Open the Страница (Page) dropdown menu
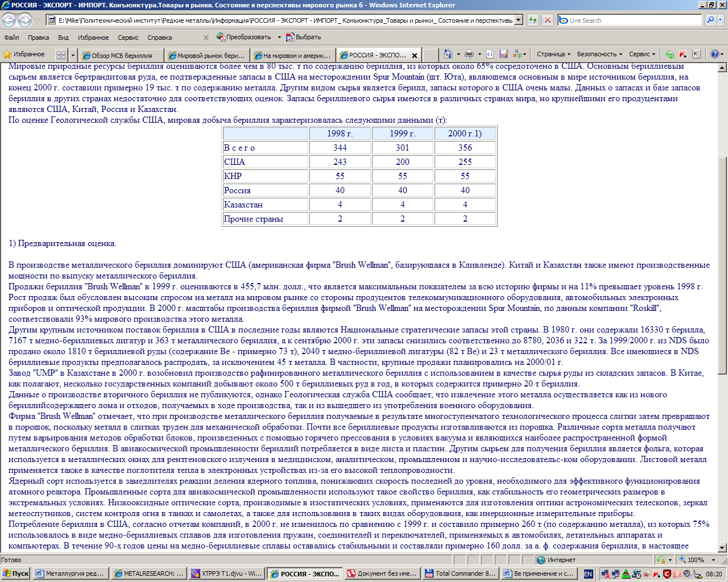Screen dimensions: 728x582 pos(553,55)
